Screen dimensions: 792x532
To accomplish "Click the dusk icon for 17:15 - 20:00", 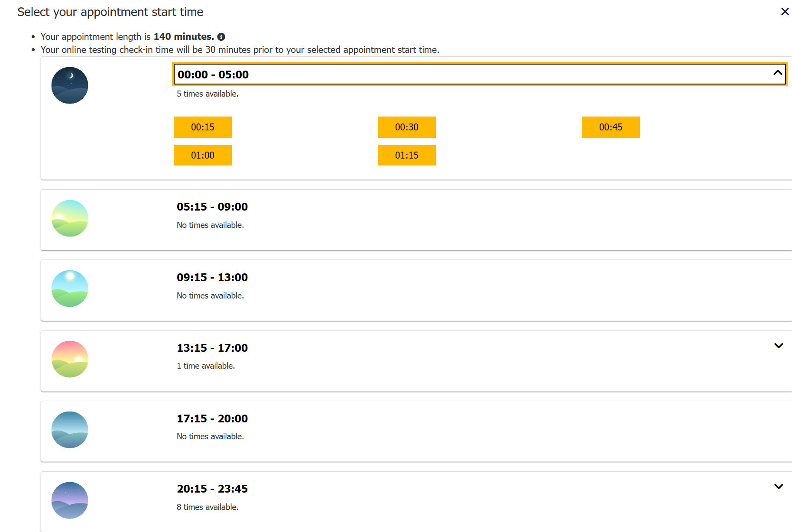I will tap(69, 429).
